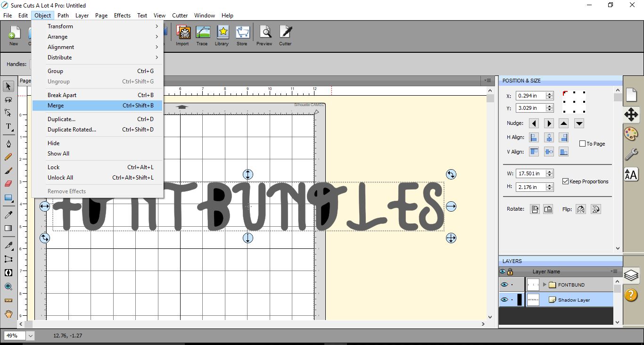Image resolution: width=644 pixels, height=345 pixels.
Task: Open the Fill & Stroke palette panel
Action: coord(631,134)
